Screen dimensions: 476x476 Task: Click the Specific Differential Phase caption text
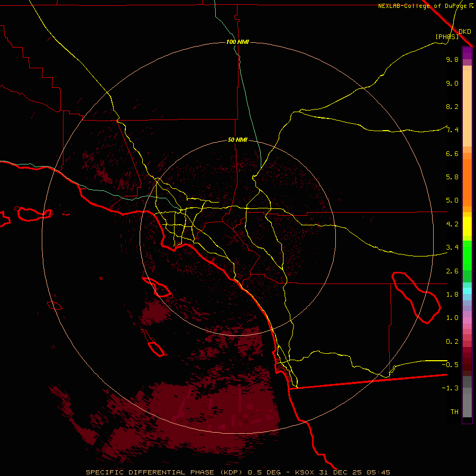[x=237, y=472]
